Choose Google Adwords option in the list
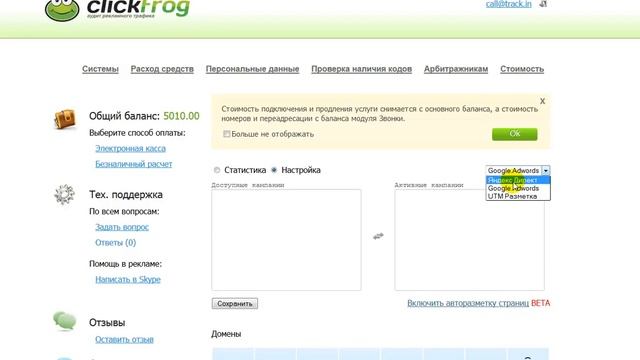This screenshot has width=640, height=360. pos(518,188)
